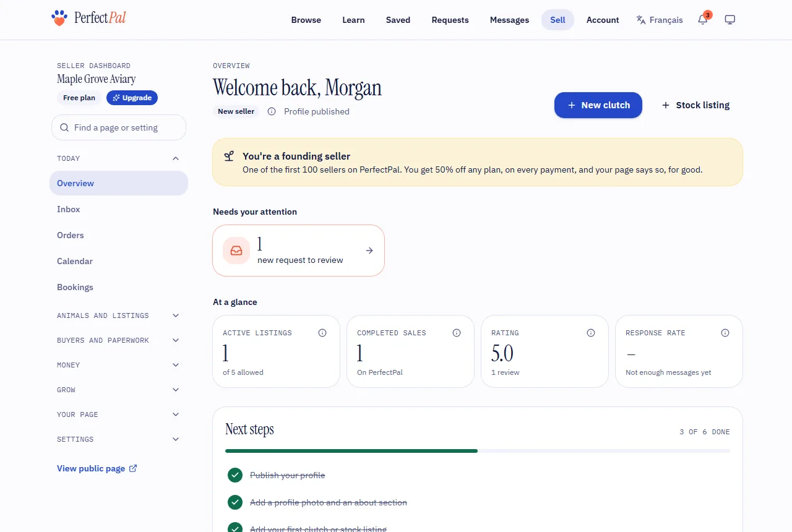Click the Stock listing button
The width and height of the screenshot is (792, 532).
click(x=695, y=105)
